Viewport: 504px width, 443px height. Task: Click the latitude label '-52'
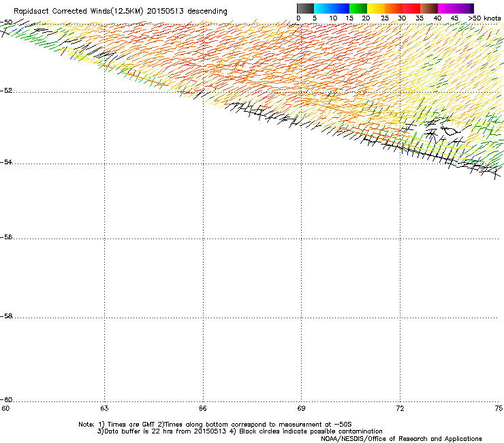point(6,91)
